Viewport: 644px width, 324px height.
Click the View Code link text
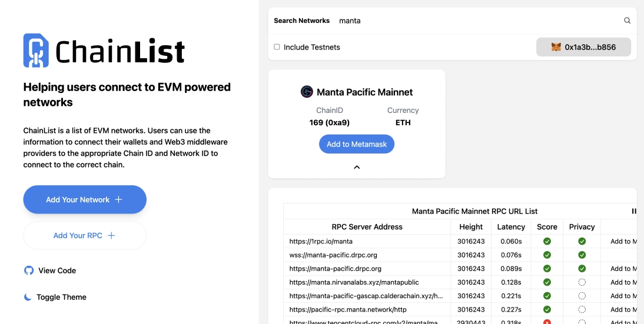(57, 270)
